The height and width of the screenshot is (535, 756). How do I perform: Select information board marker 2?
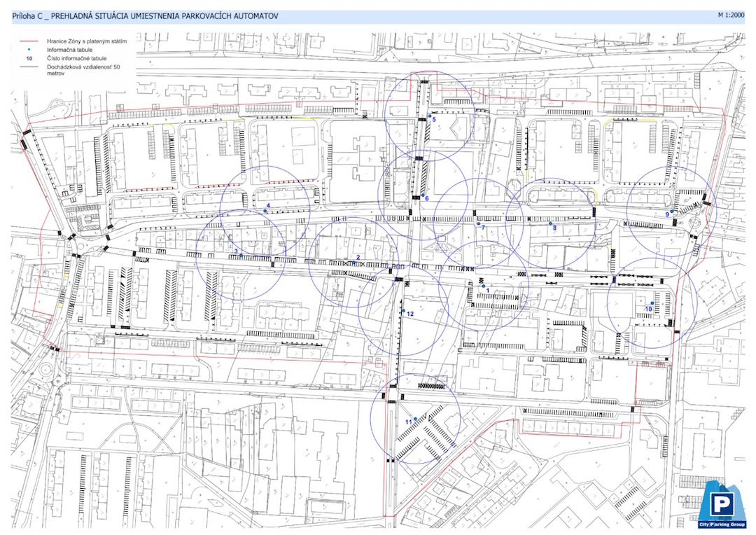pyautogui.click(x=353, y=263)
